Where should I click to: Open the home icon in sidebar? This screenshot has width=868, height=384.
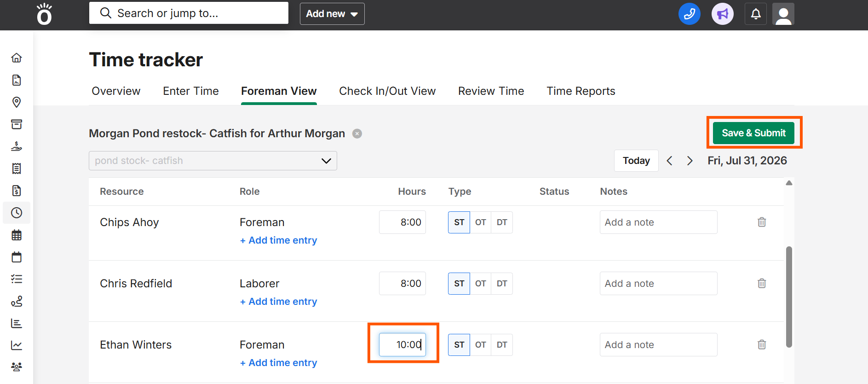17,58
